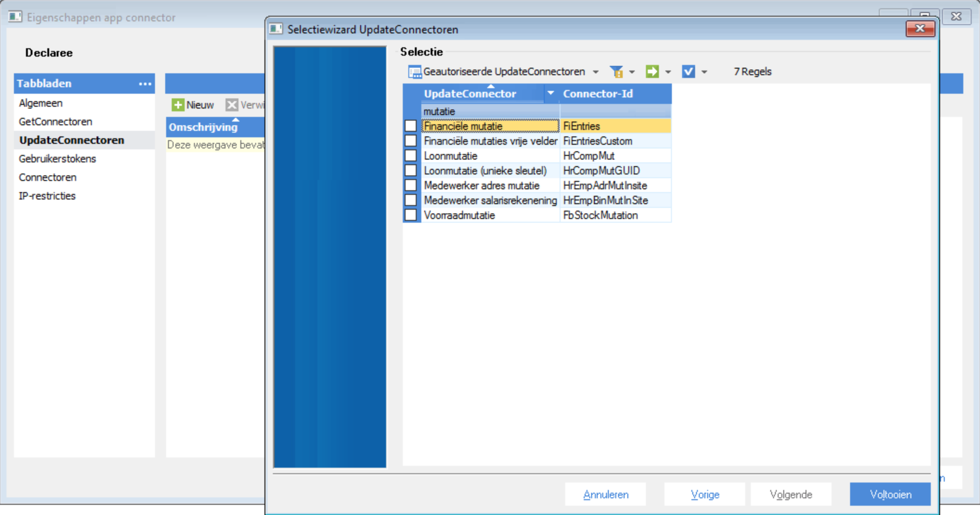Click the filter funnel icon

coord(616,72)
